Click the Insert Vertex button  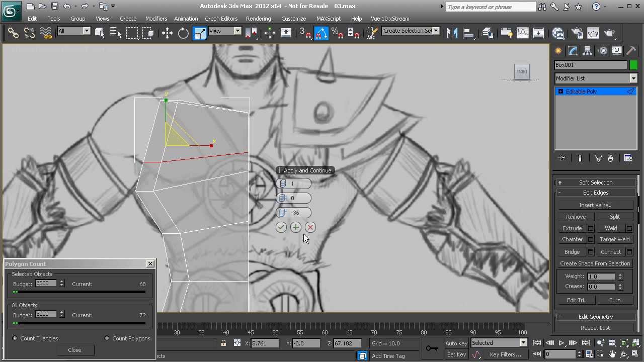(x=595, y=205)
